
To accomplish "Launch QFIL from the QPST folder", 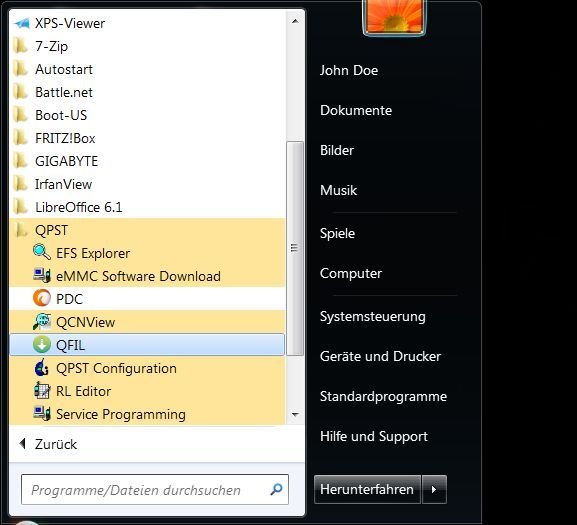I will pyautogui.click(x=147, y=345).
